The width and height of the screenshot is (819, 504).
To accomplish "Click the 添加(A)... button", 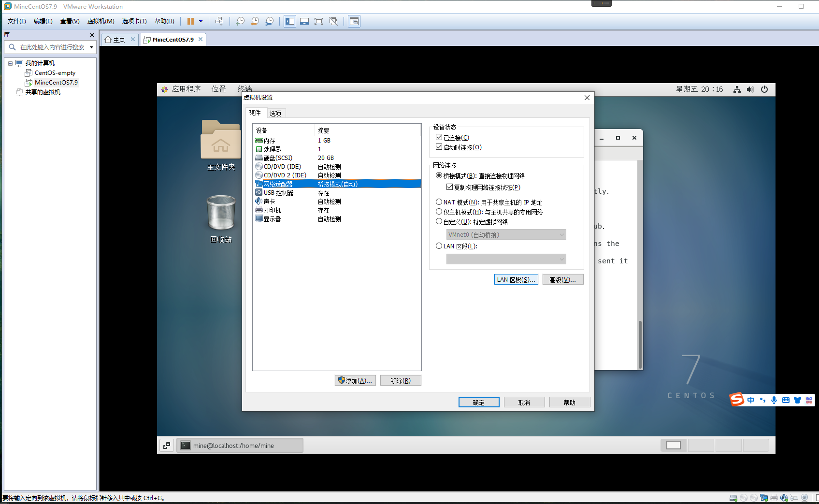I will (x=355, y=381).
